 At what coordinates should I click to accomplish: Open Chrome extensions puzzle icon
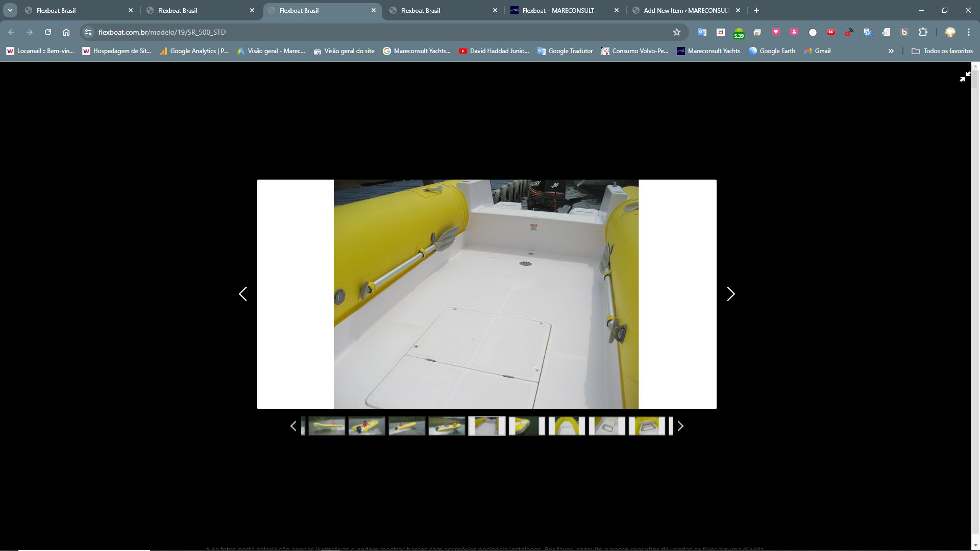click(923, 32)
